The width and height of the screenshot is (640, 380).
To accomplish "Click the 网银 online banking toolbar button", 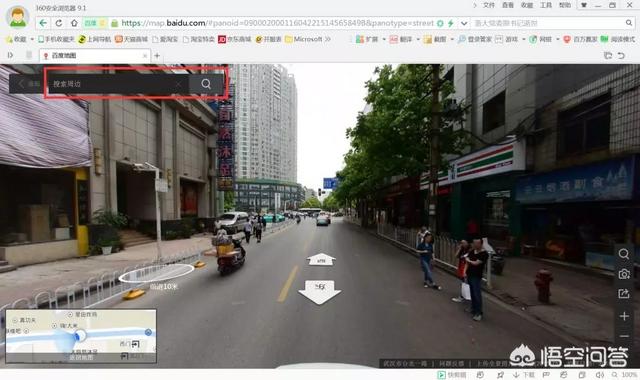I will [541, 40].
